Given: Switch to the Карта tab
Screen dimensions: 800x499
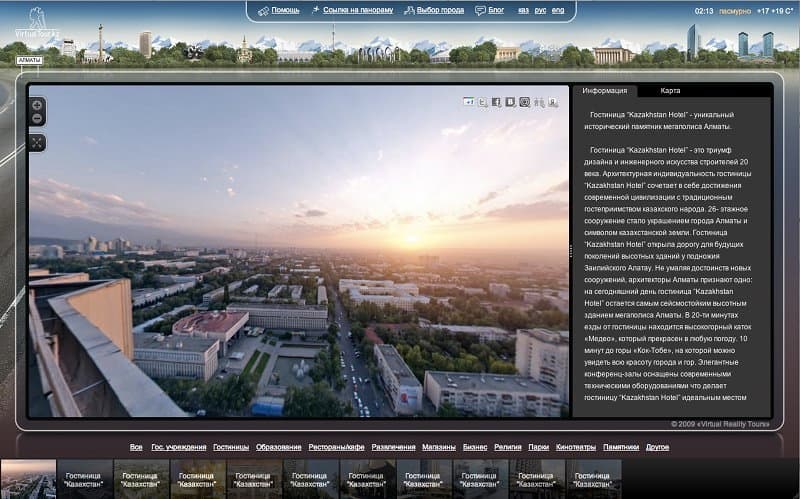Looking at the screenshot, I should (670, 90).
